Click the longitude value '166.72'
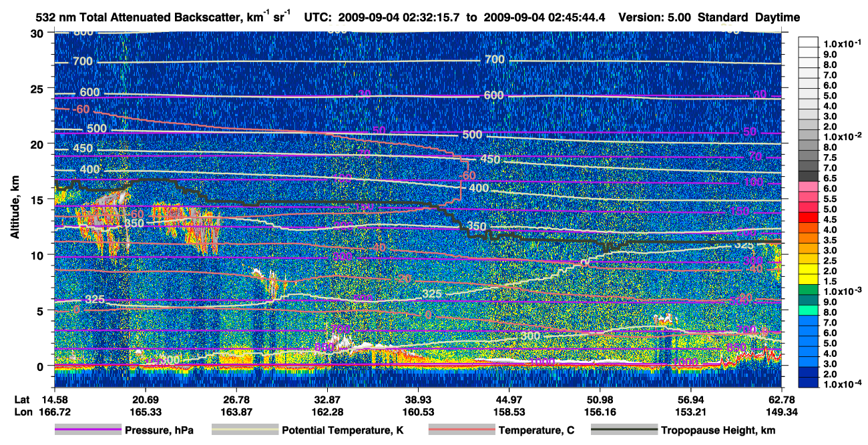 53,411
